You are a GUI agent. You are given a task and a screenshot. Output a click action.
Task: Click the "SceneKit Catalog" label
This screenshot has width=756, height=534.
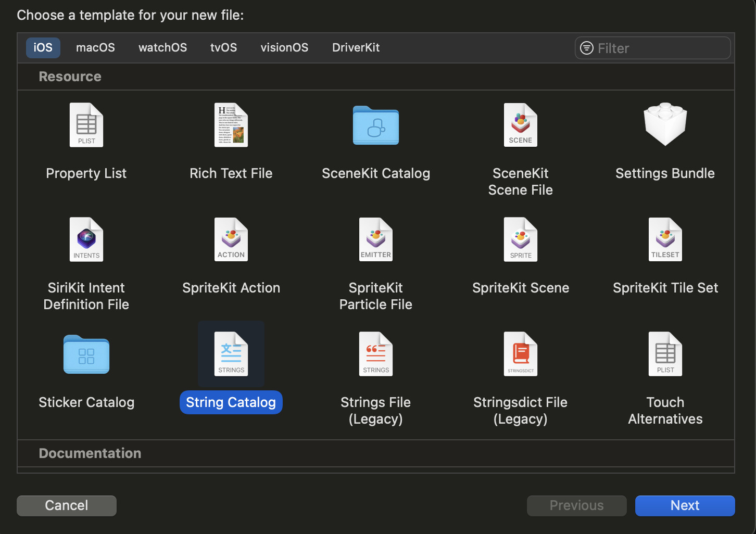click(376, 173)
